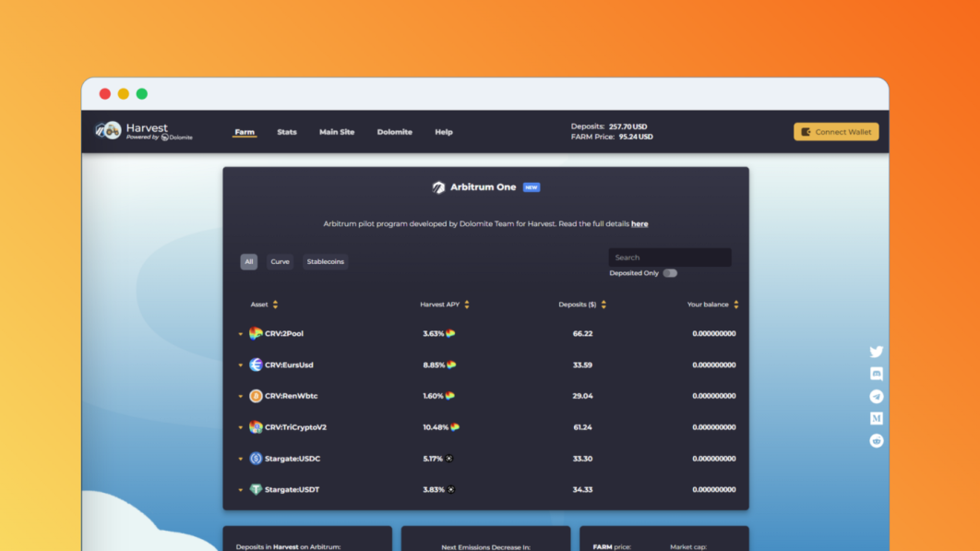
Task: Click the Stargate:USDT tether token icon
Action: [256, 489]
